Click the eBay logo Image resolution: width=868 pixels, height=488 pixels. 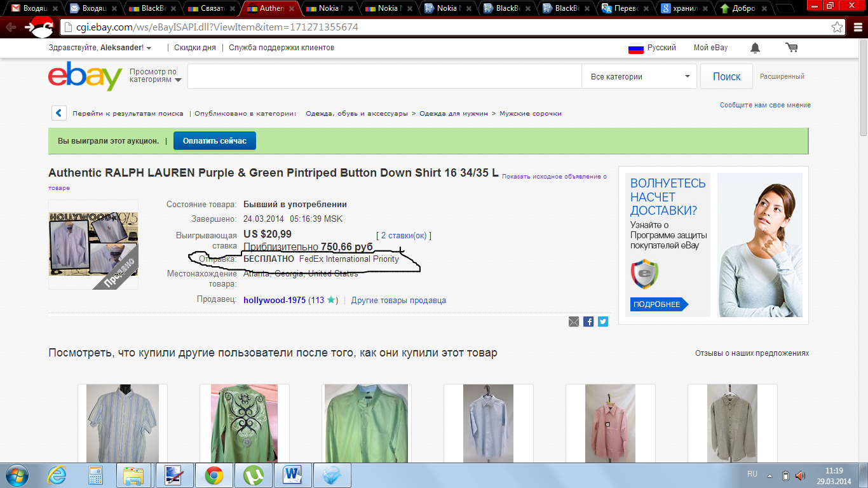(x=85, y=77)
